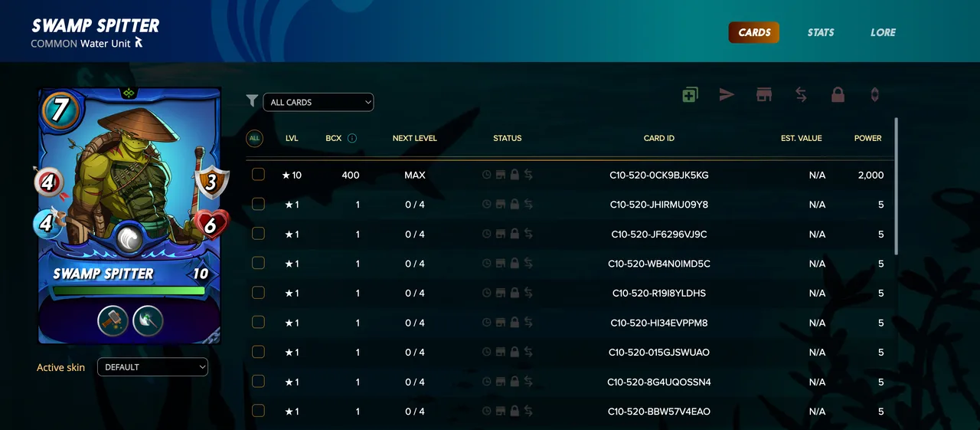Image resolution: width=980 pixels, height=430 pixels.
Task: Click the health heart 6 icon
Action: [x=212, y=225]
